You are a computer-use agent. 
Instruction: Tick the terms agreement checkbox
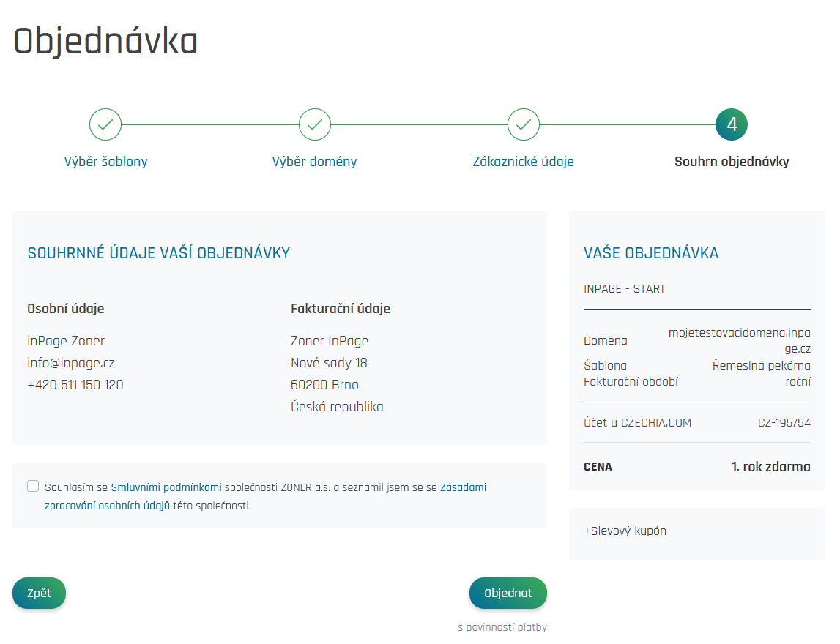33,486
